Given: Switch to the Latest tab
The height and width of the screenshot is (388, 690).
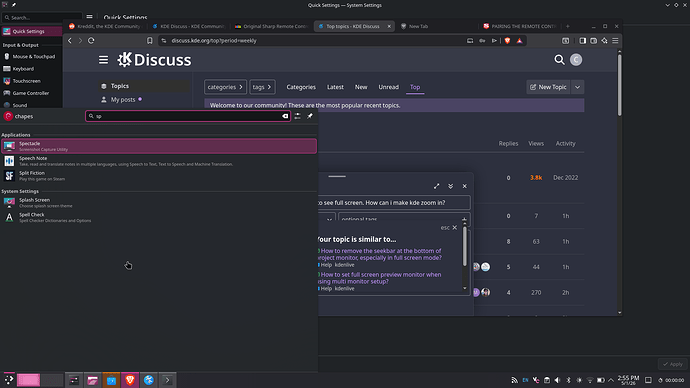Looking at the screenshot, I should pos(335,87).
